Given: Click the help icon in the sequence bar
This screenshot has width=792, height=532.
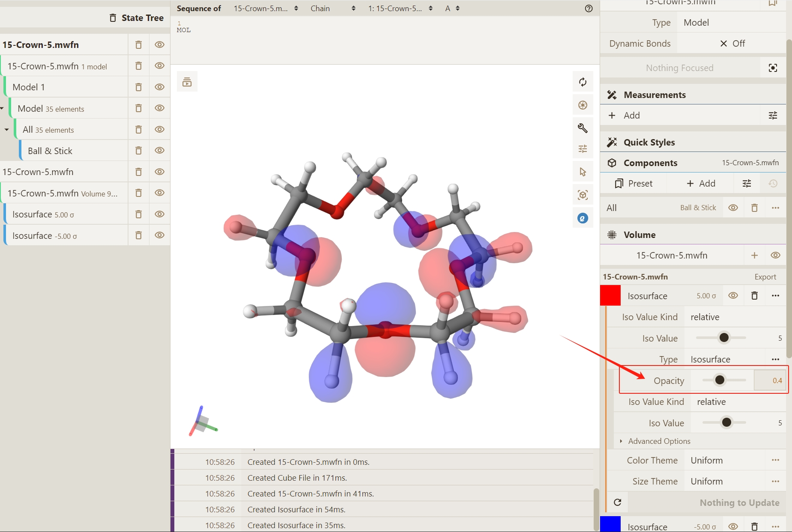Looking at the screenshot, I should pyautogui.click(x=589, y=9).
